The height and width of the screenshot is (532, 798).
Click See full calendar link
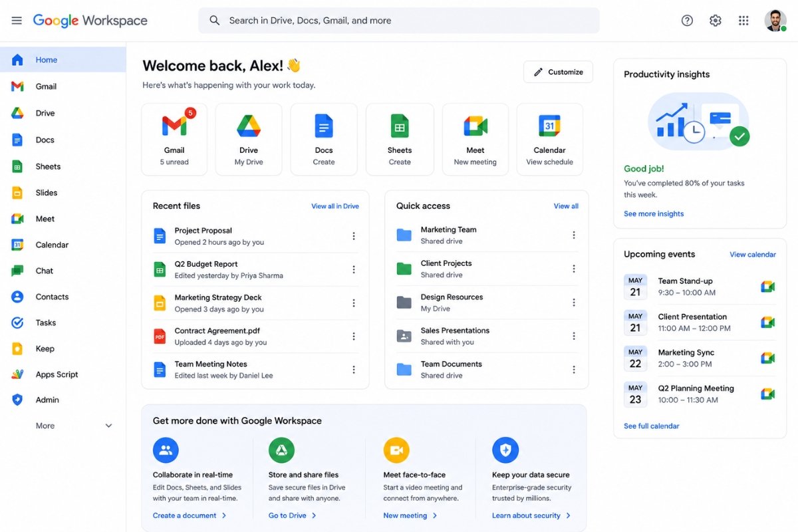652,426
